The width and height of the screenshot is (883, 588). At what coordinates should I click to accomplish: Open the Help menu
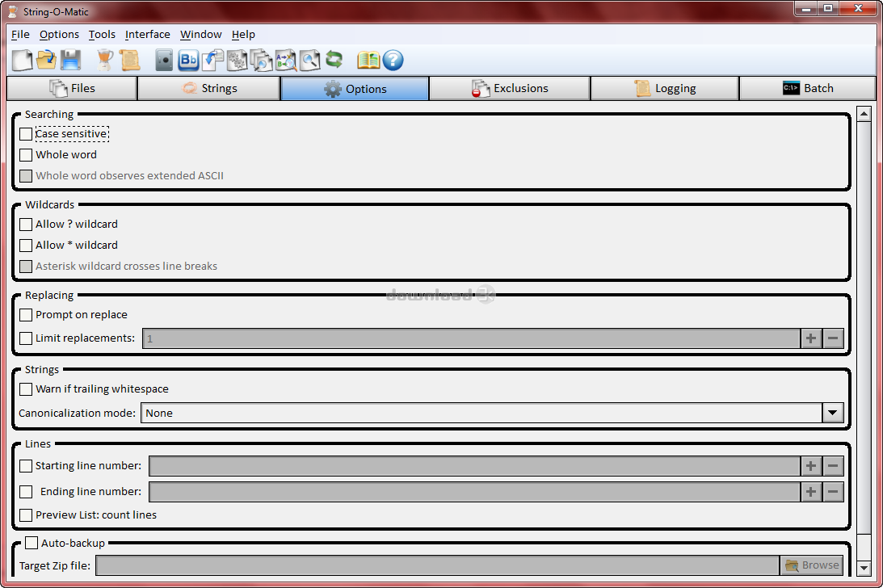tap(243, 35)
